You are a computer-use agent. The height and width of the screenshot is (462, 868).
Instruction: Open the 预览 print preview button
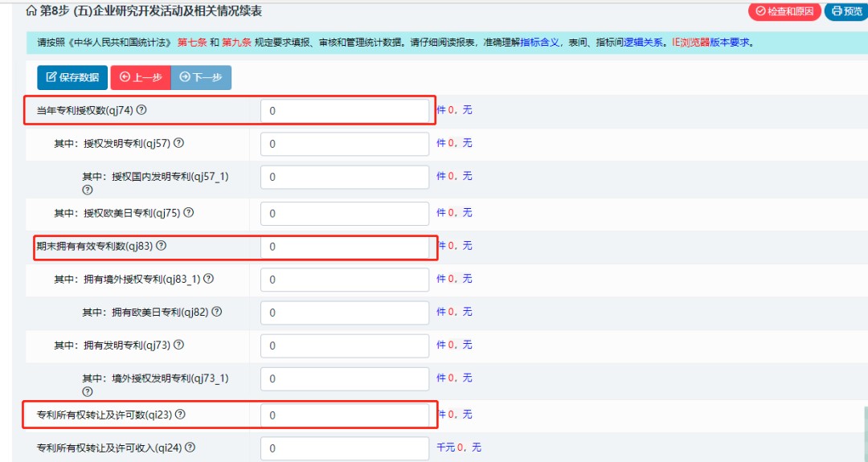(847, 11)
